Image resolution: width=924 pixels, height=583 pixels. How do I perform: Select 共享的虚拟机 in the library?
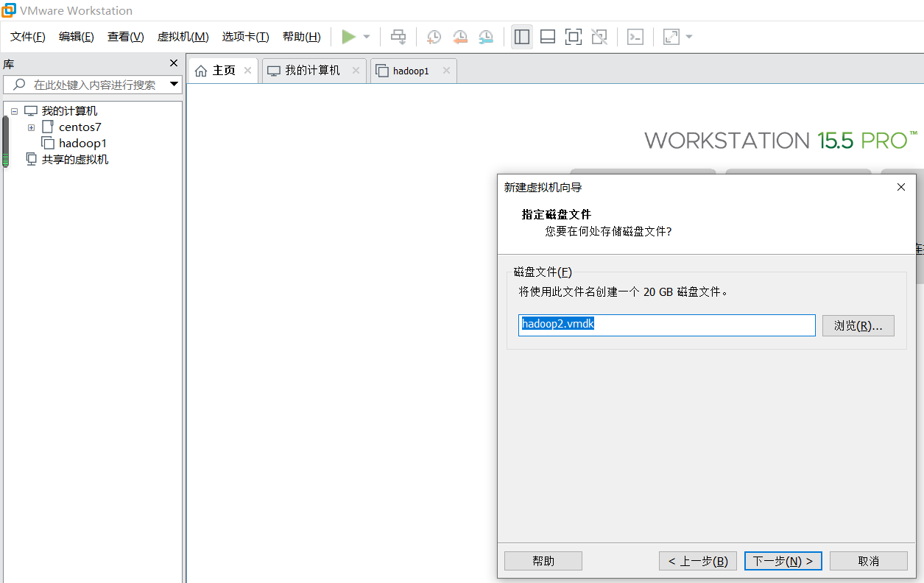coord(75,160)
